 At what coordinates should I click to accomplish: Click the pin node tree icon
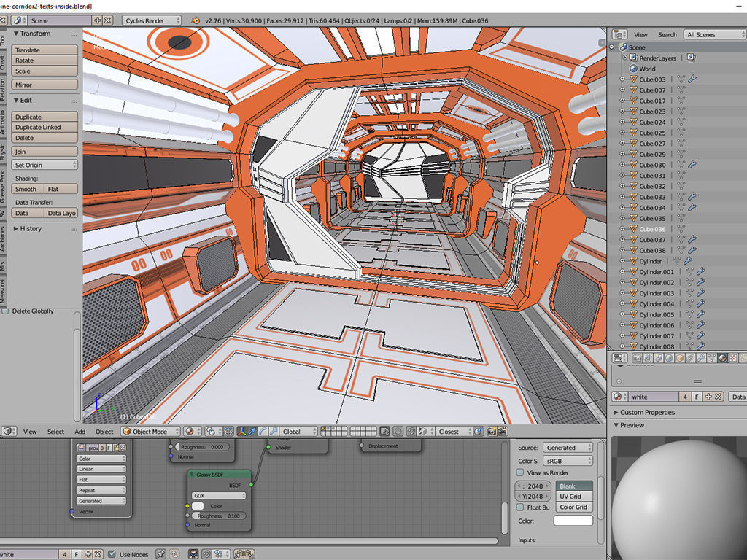[x=160, y=554]
